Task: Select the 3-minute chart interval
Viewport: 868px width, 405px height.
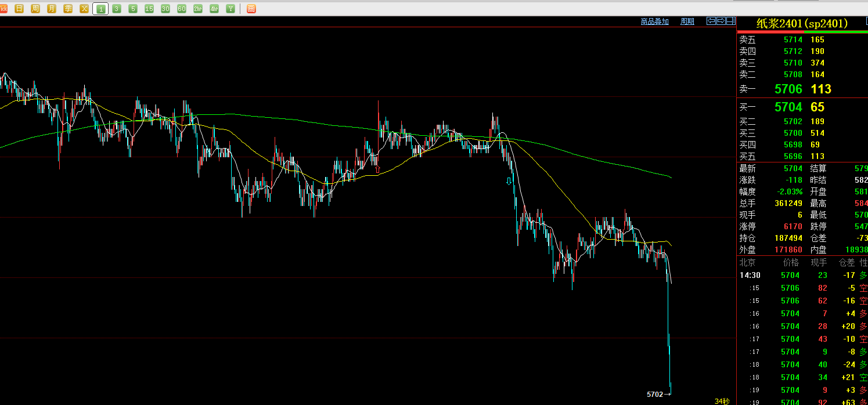Action: pyautogui.click(x=117, y=9)
